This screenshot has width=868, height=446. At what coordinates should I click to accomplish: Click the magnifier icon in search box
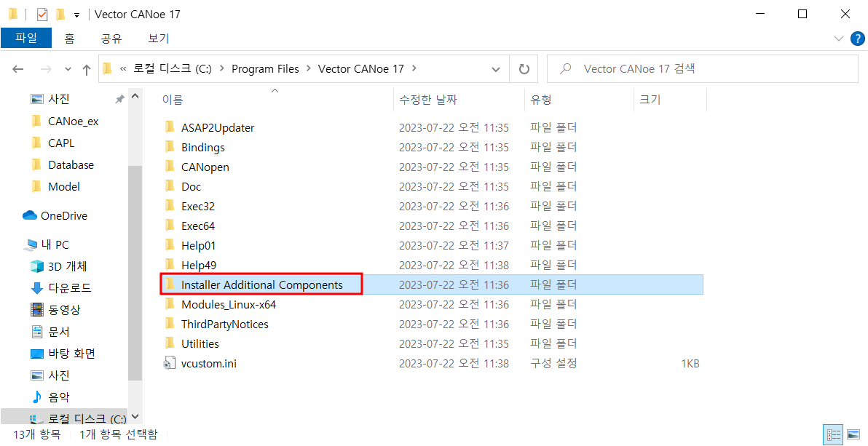566,69
